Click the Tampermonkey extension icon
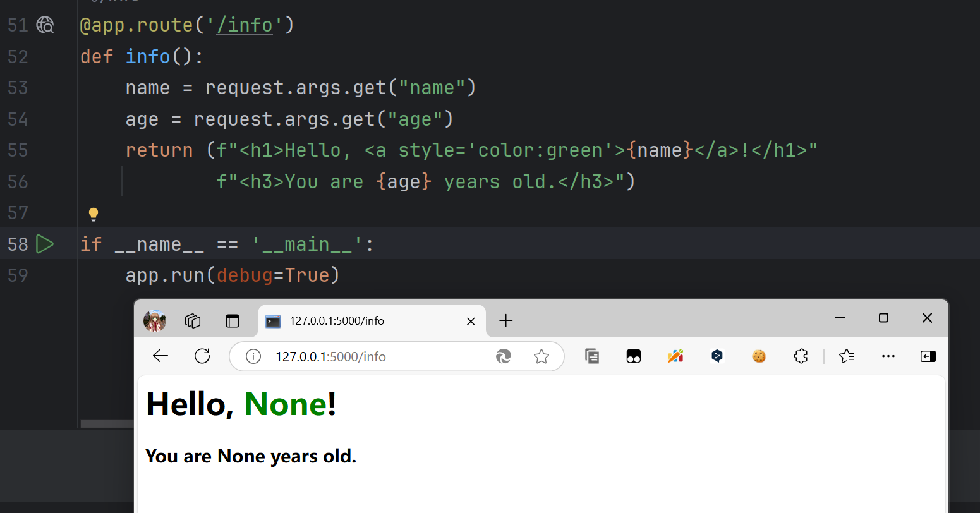This screenshot has height=513, width=980. (634, 357)
